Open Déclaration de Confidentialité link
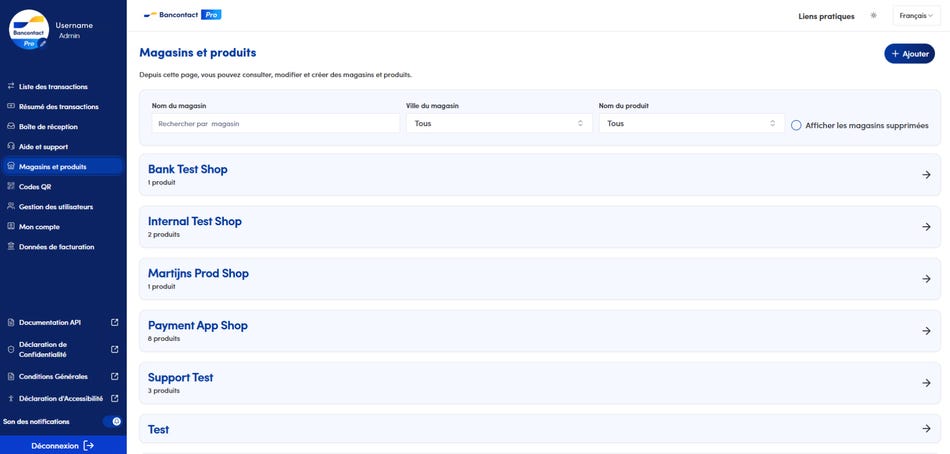 (x=43, y=349)
